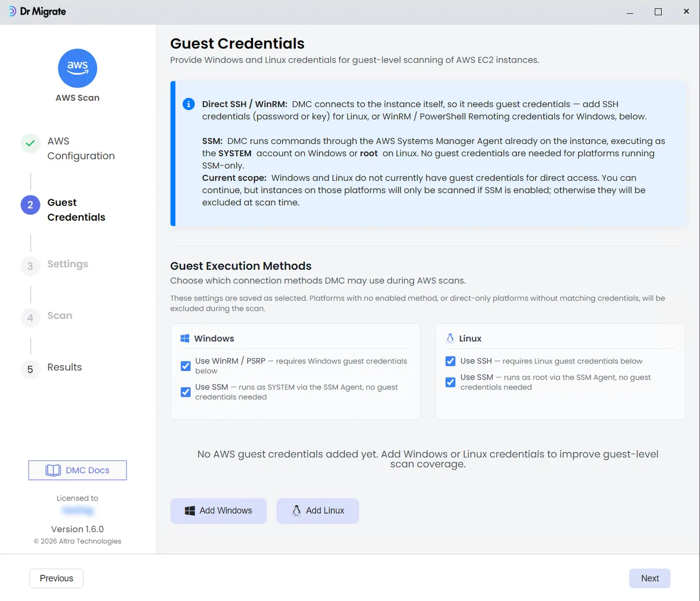Open the DMC Docs link

coord(78,470)
